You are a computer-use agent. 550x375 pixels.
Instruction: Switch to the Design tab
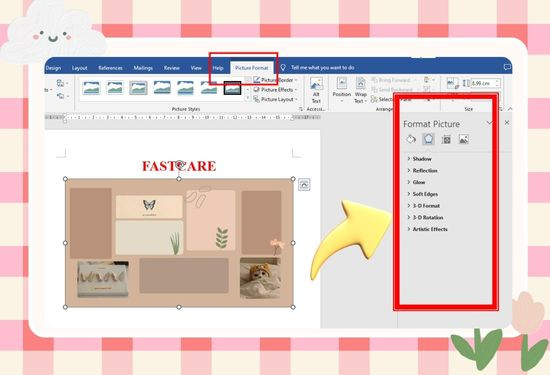point(53,68)
